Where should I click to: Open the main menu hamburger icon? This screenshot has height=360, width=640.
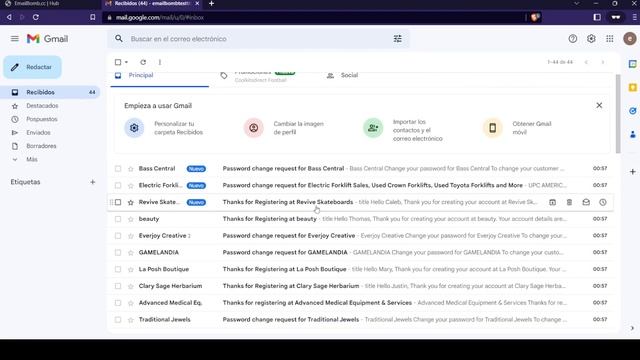15,39
